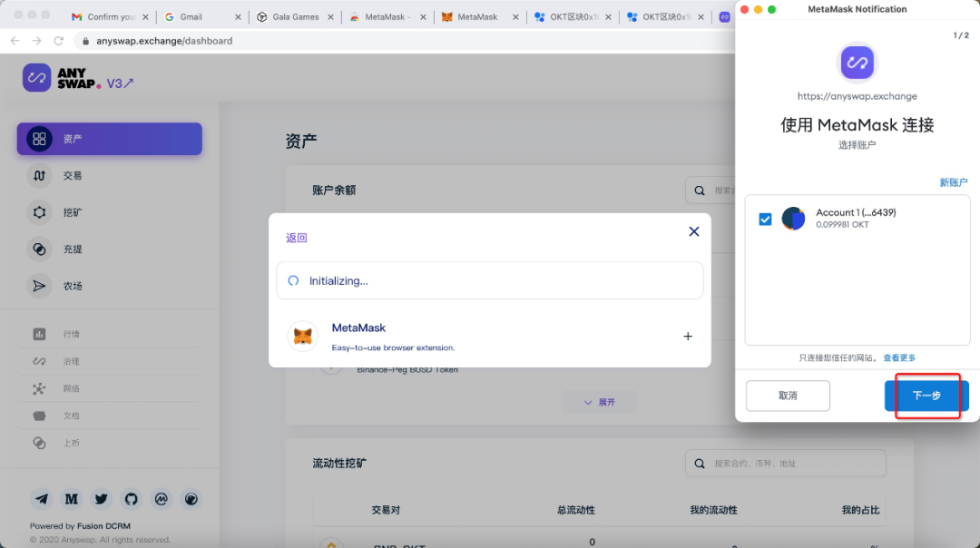Expand the 展开 section under balances
Screen dimensions: 980x548
600,403
